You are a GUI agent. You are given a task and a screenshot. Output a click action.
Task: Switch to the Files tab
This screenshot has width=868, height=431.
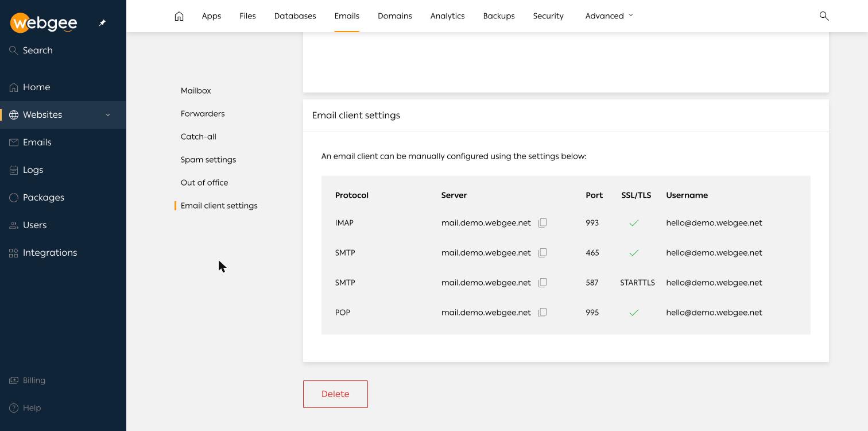click(247, 16)
